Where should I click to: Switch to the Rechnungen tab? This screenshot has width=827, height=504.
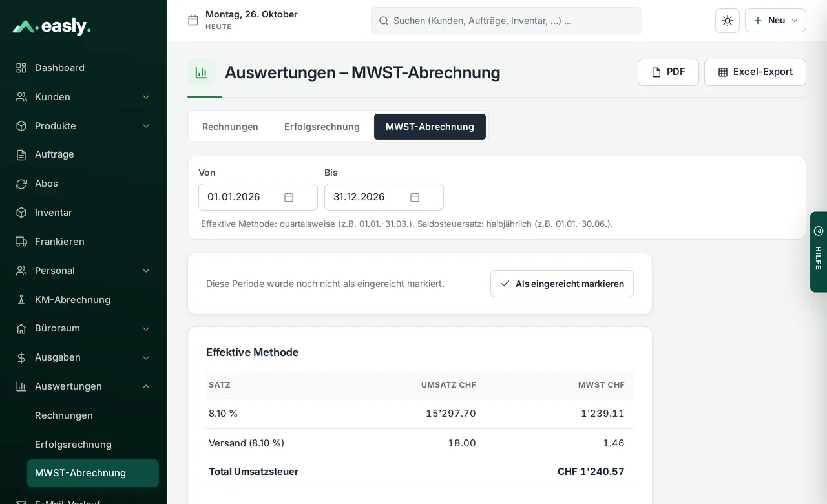click(230, 127)
